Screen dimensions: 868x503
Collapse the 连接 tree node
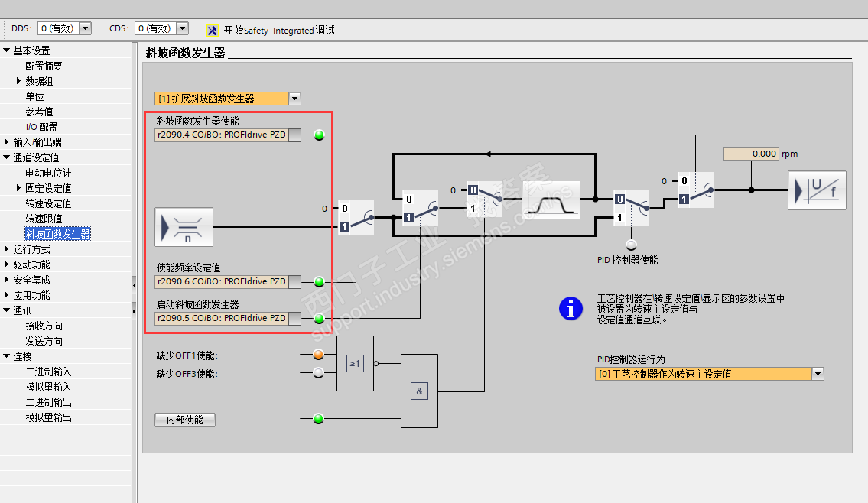coord(7,355)
